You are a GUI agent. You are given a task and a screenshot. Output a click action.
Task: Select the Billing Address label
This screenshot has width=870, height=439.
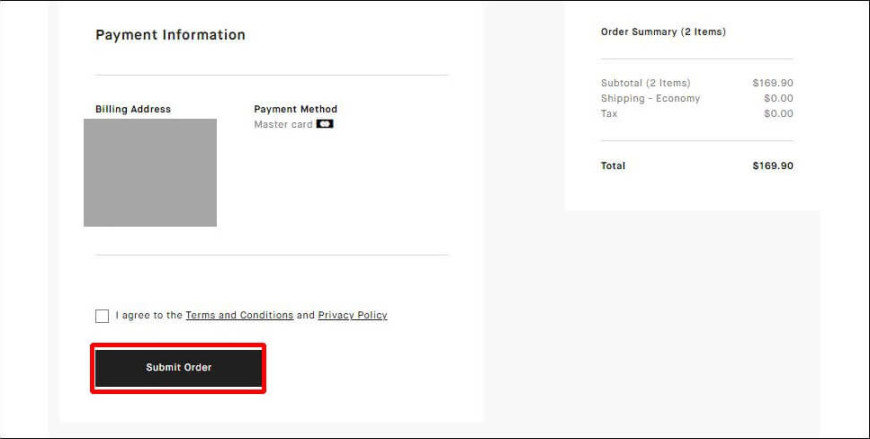pyautogui.click(x=133, y=109)
